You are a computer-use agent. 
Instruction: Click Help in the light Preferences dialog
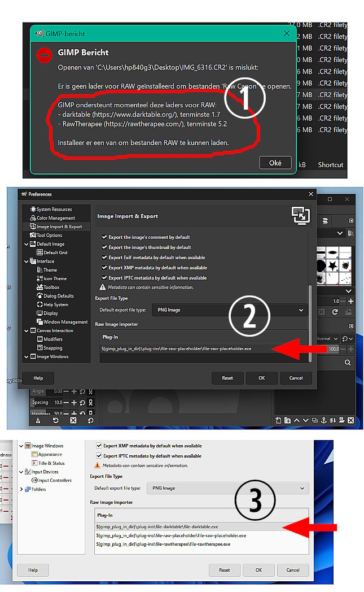tap(33, 570)
